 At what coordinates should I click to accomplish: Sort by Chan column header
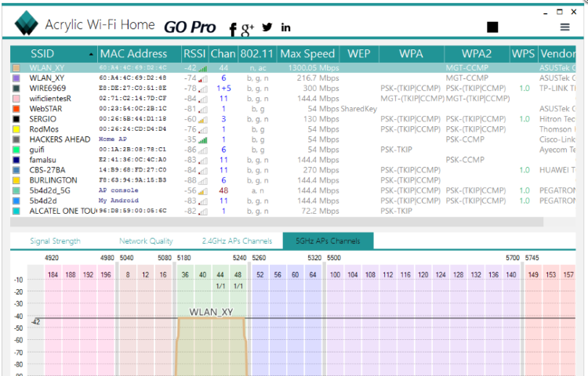click(223, 54)
